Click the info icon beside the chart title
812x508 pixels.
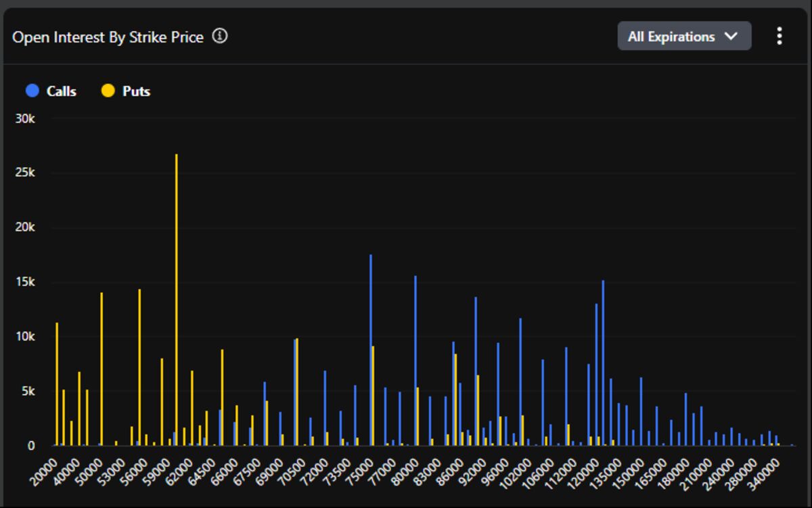(x=220, y=37)
